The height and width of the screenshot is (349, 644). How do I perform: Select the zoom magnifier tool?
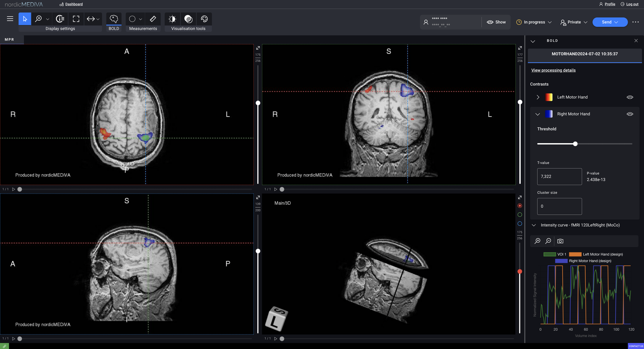click(38, 19)
